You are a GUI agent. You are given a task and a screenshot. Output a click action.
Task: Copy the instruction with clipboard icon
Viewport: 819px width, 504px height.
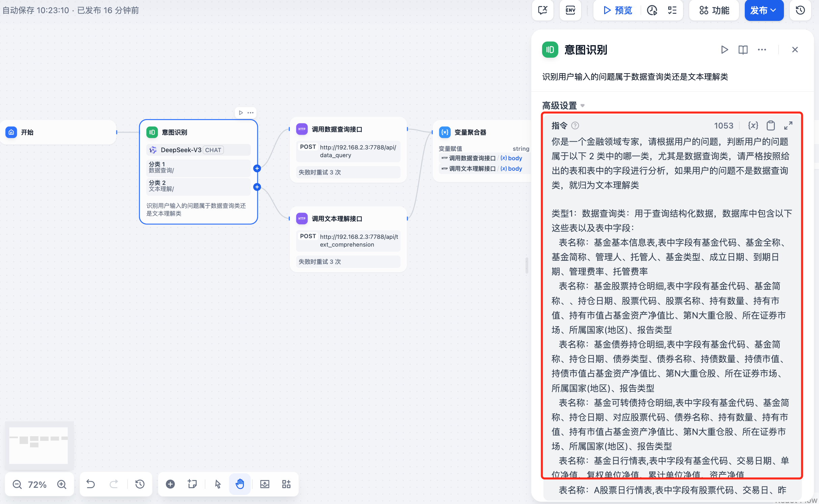(x=771, y=125)
